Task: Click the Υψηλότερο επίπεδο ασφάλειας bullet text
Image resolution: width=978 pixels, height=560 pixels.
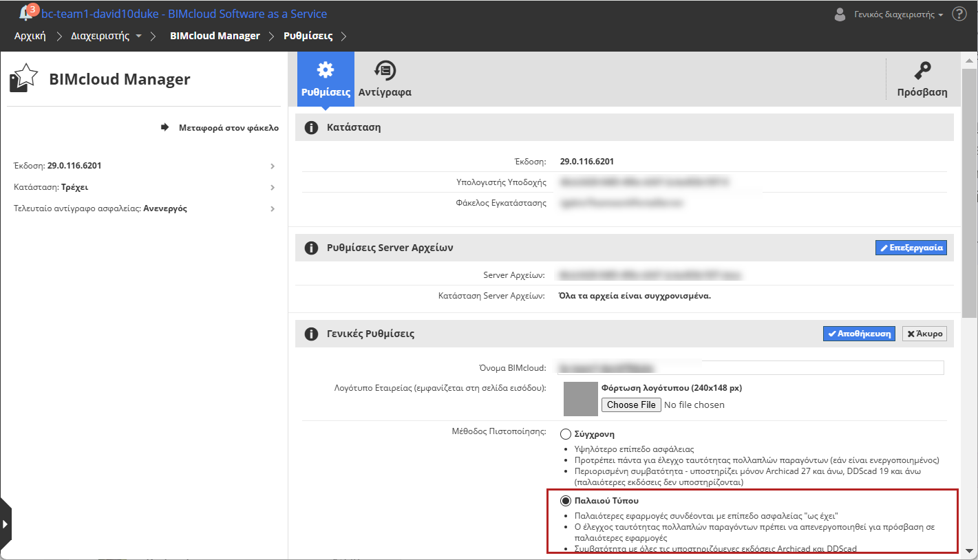Action: pos(635,449)
